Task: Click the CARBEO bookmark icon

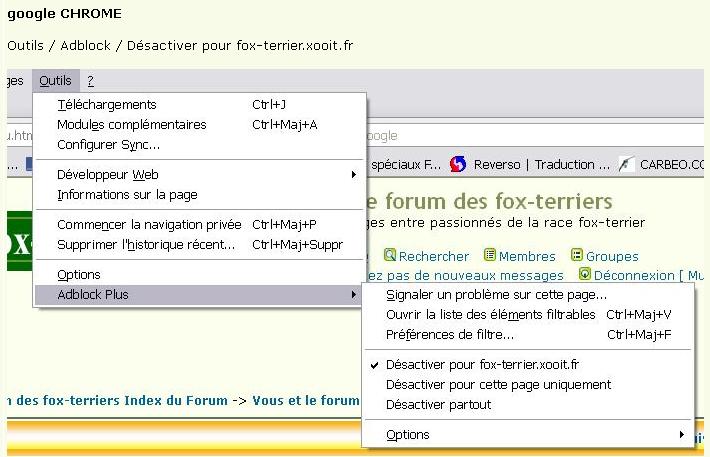Action: click(626, 164)
